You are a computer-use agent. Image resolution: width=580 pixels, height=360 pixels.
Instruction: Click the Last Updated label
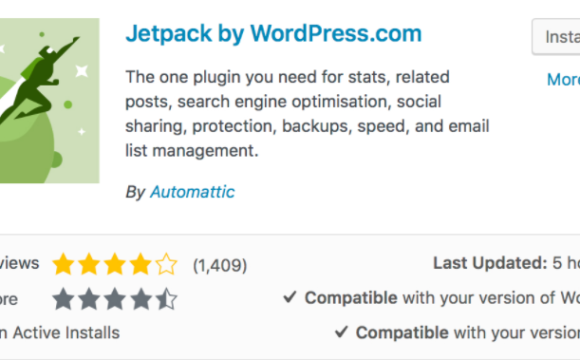[x=490, y=263]
